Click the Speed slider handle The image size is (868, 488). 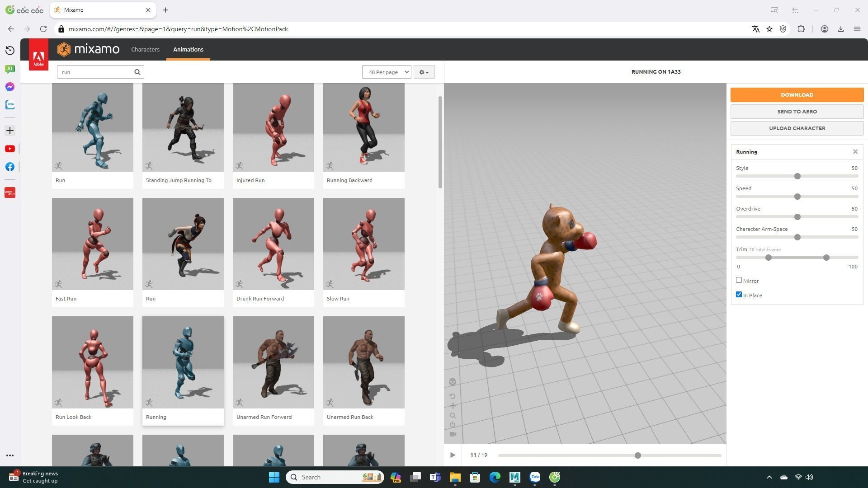(797, 197)
